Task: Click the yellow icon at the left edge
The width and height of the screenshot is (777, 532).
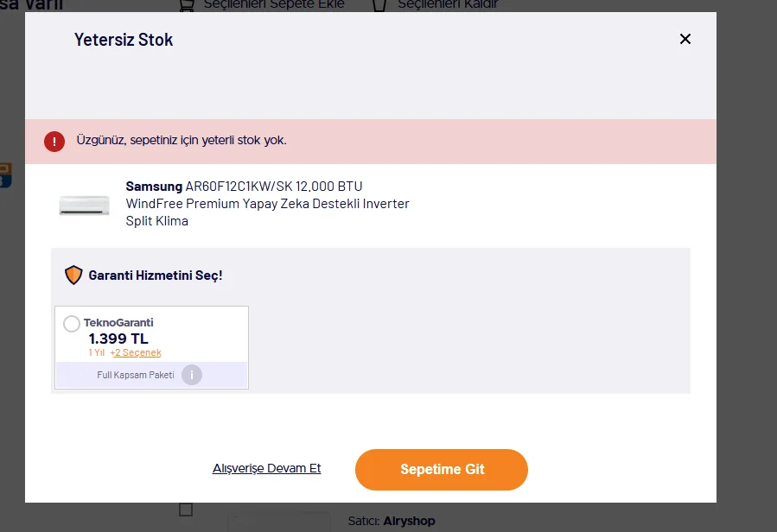Action: tap(5, 174)
